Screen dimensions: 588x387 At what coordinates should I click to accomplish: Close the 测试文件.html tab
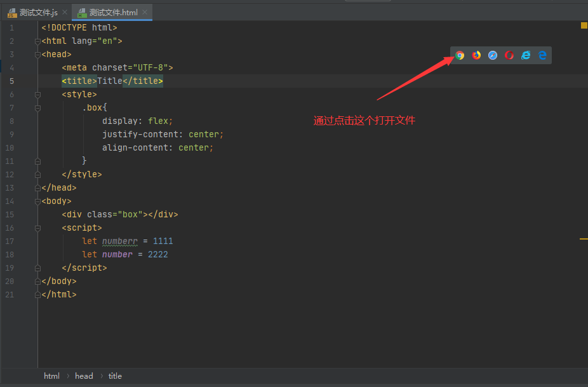click(x=145, y=12)
